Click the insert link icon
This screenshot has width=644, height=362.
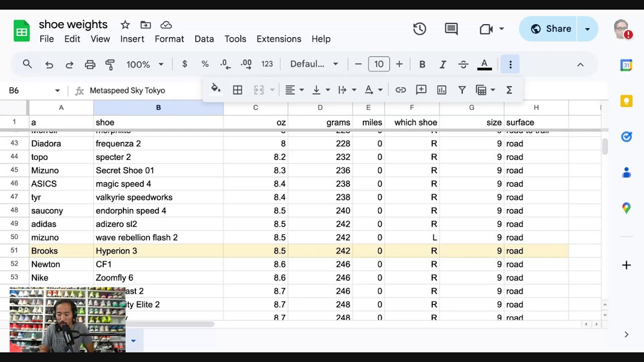400,90
